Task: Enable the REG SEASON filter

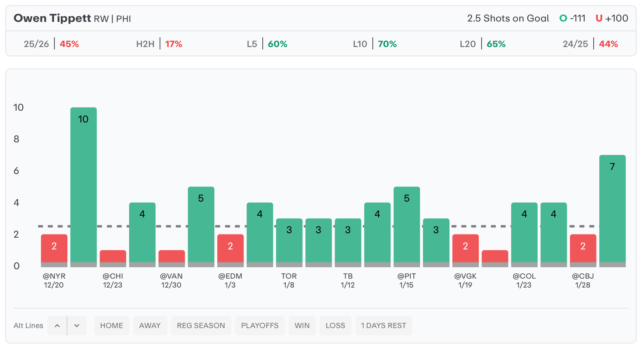Action: coord(201,326)
